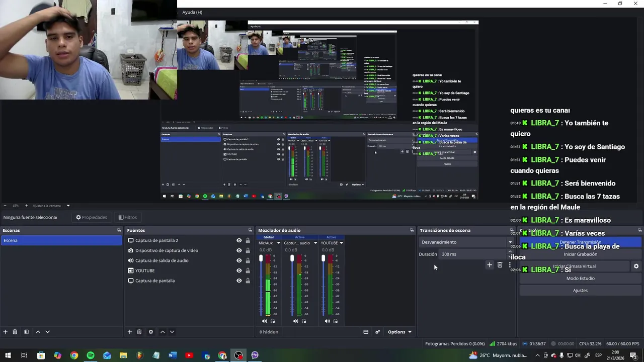
Task: Undock the Fuentes panel icon
Action: click(x=250, y=230)
